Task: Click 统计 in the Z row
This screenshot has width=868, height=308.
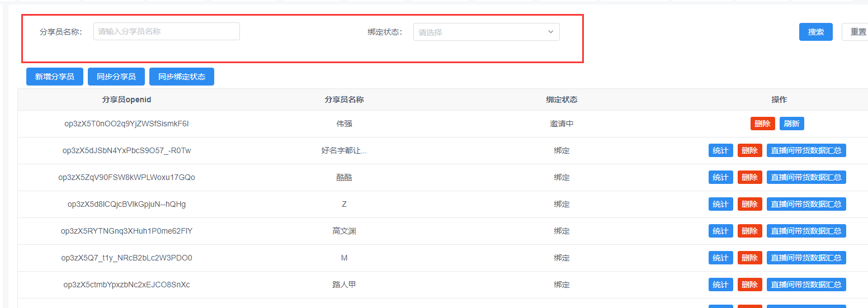Action: (x=720, y=204)
